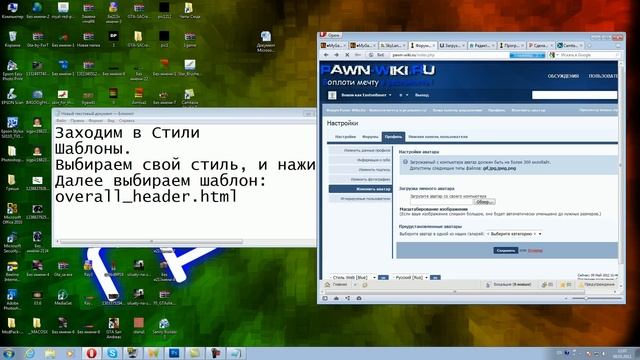
Task: Click the Обзор browse button
Action: pos(484,202)
